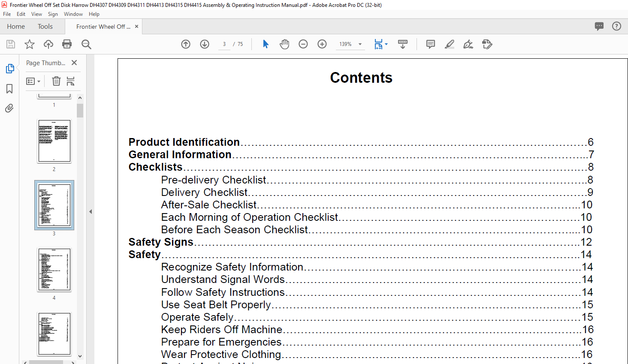
Task: Click the scrolling mode icon
Action: 403,44
